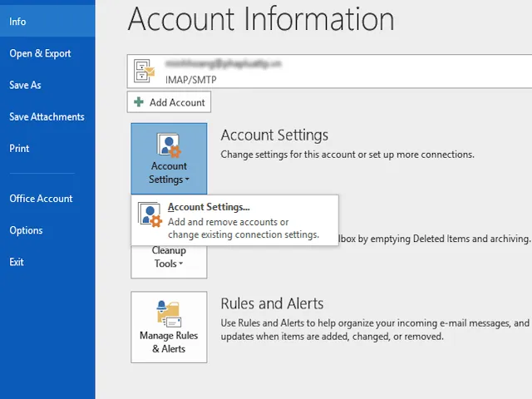
Task: Go to Save As in the sidebar
Action: click(x=25, y=85)
